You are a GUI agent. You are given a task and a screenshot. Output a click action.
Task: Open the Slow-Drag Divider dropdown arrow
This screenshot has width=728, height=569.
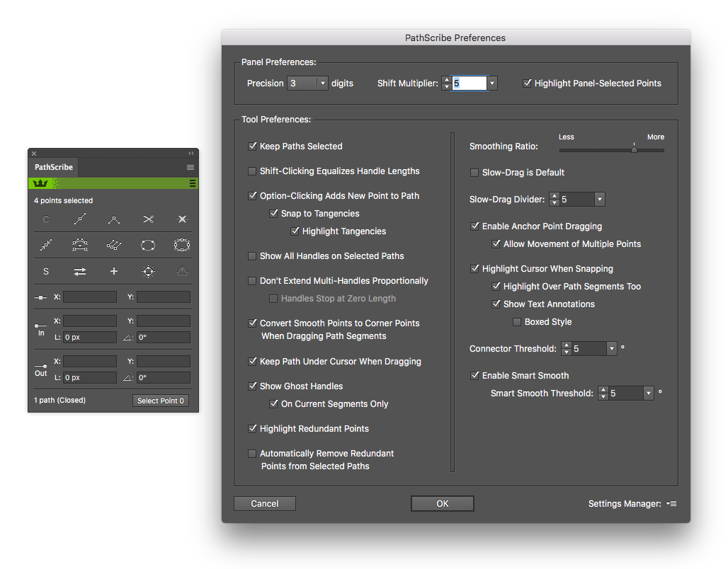coord(600,199)
